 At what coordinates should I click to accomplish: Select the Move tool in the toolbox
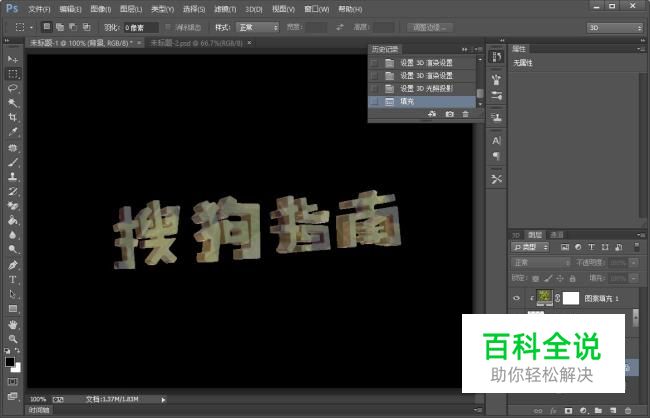tap(13, 59)
